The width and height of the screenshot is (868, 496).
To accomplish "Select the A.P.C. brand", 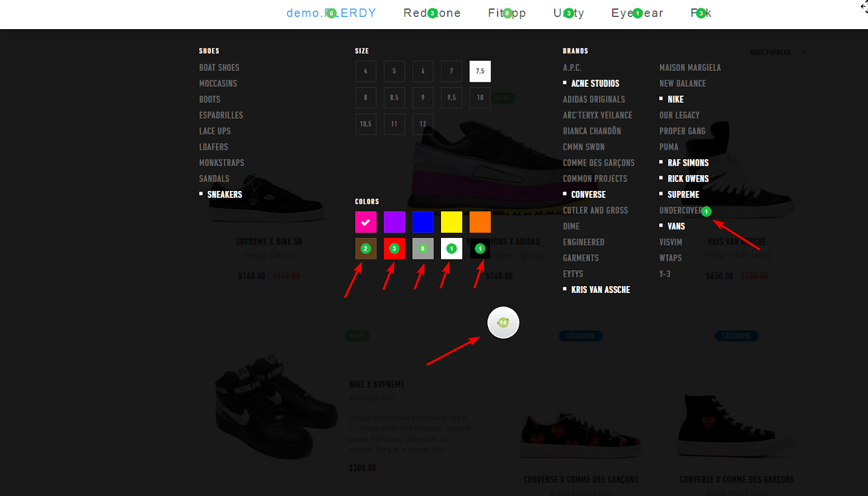I will (x=572, y=68).
